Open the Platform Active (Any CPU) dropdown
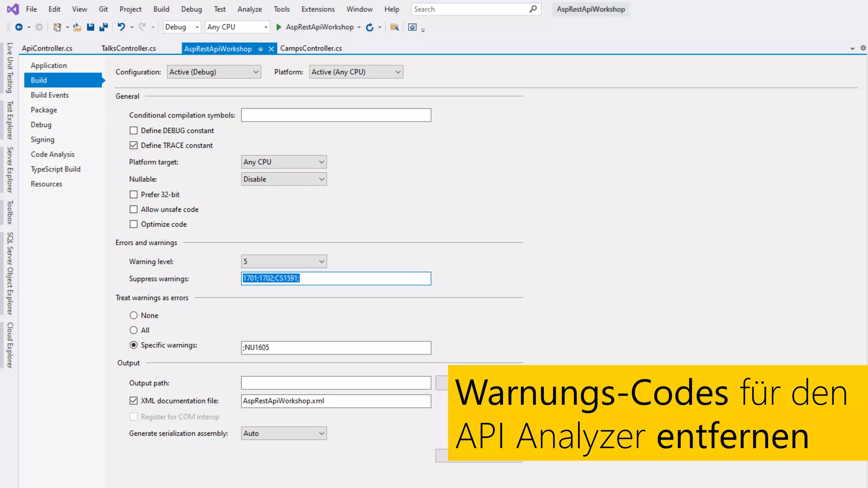The width and height of the screenshot is (868, 488). (356, 72)
